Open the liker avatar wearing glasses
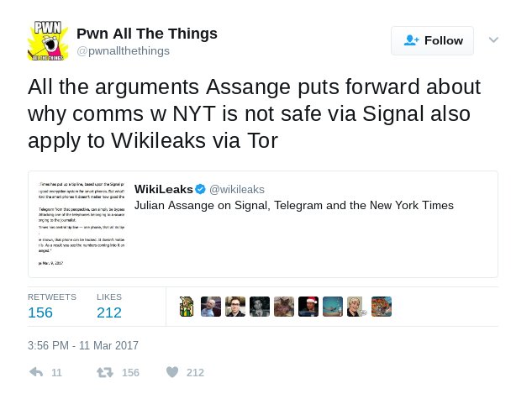Image resolution: width=532 pixels, height=399 pixels. pos(235,307)
